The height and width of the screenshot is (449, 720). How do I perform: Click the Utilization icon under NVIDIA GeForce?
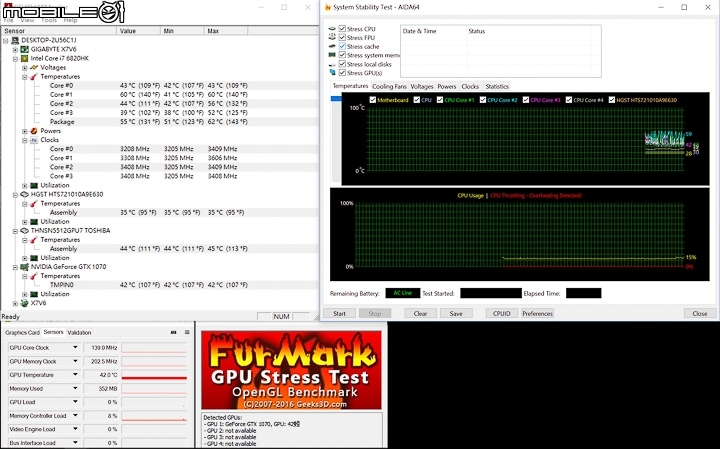coord(34,294)
